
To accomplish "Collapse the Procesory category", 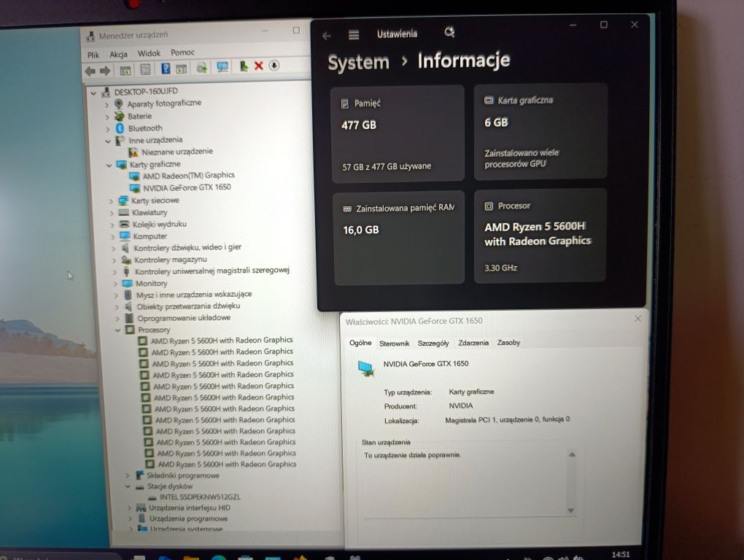I will (117, 330).
